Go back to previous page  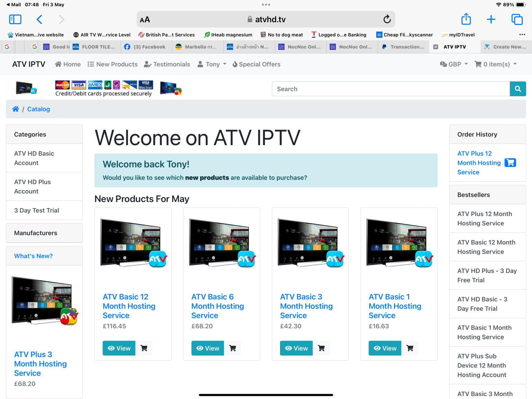[39, 19]
